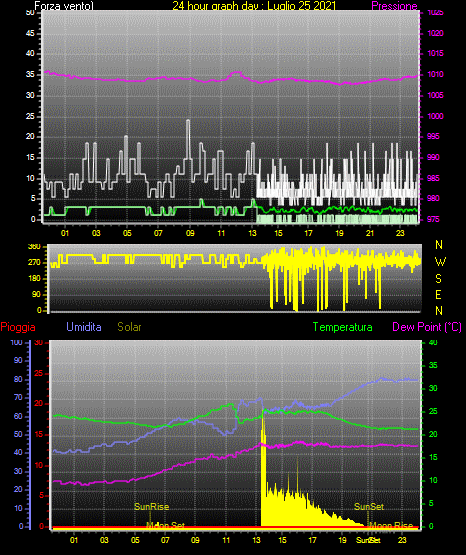The image size is (466, 555).
Task: Click the 270 value on the wind direction axis
Action: click(34, 263)
